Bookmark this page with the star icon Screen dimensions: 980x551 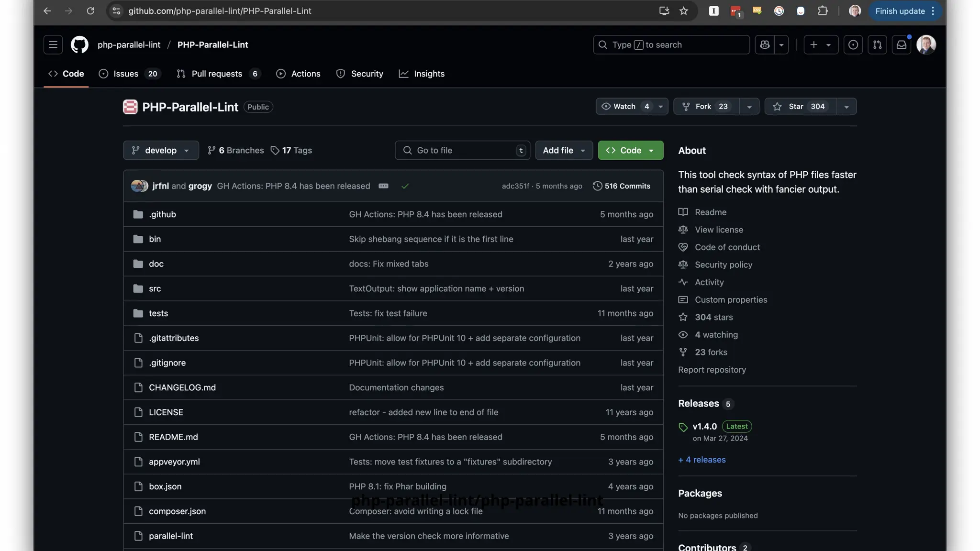tap(684, 11)
